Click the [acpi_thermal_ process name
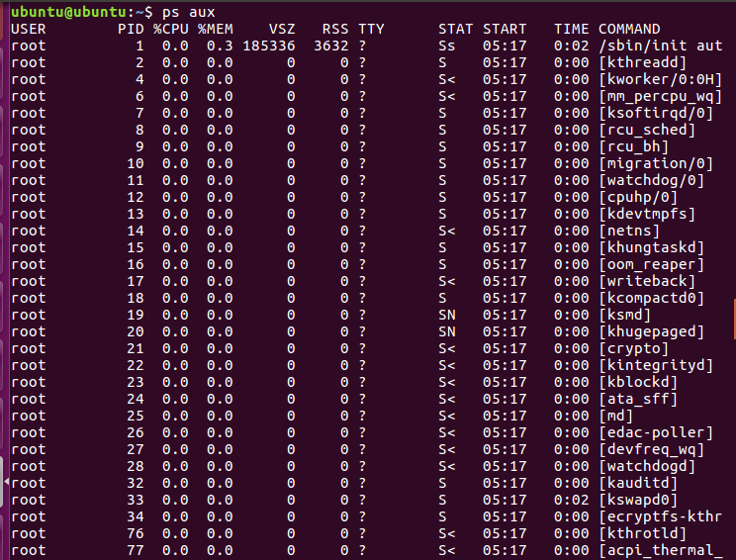Viewport: 736px width, 560px height. point(661,550)
